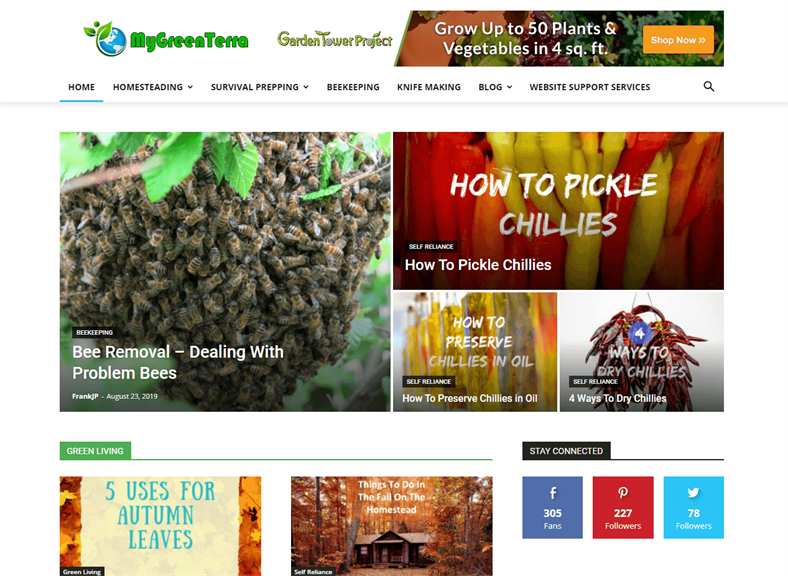
Task: Open the Facebook 305 Fans tile
Action: [552, 507]
